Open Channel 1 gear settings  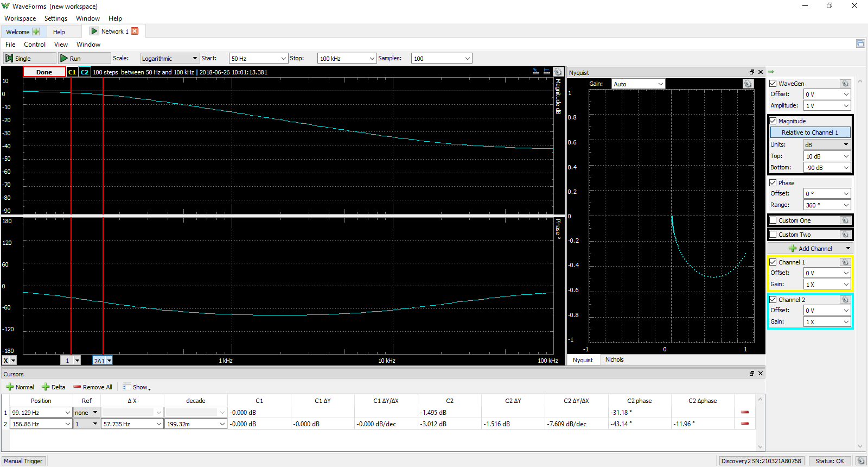click(x=845, y=262)
